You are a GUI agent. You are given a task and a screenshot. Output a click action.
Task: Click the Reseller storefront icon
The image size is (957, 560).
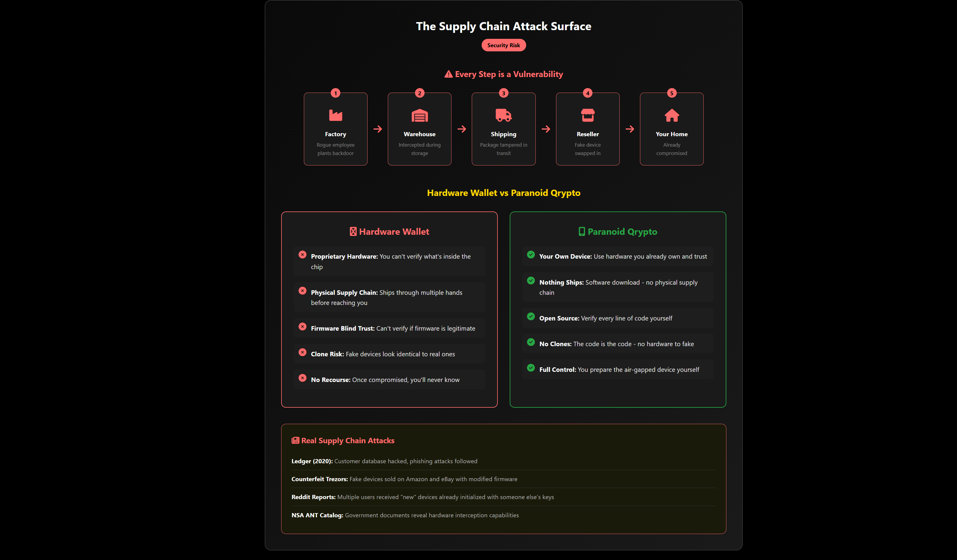[x=587, y=115]
